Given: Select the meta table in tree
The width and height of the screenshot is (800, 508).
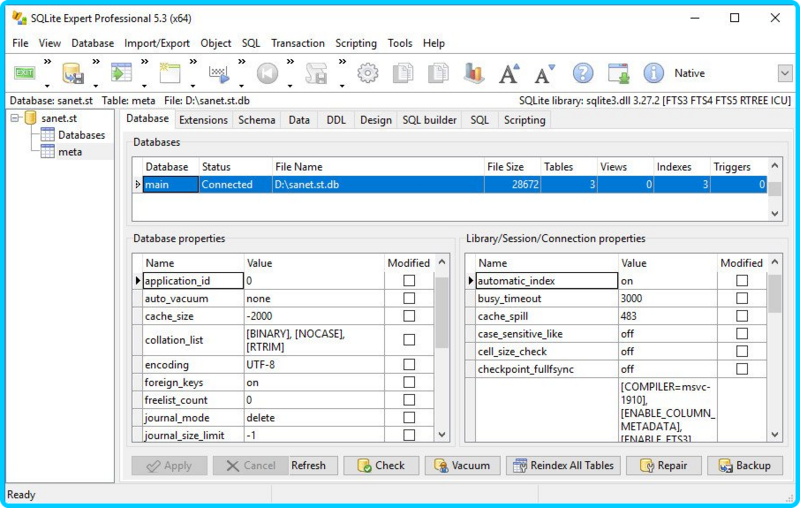Looking at the screenshot, I should (70, 151).
